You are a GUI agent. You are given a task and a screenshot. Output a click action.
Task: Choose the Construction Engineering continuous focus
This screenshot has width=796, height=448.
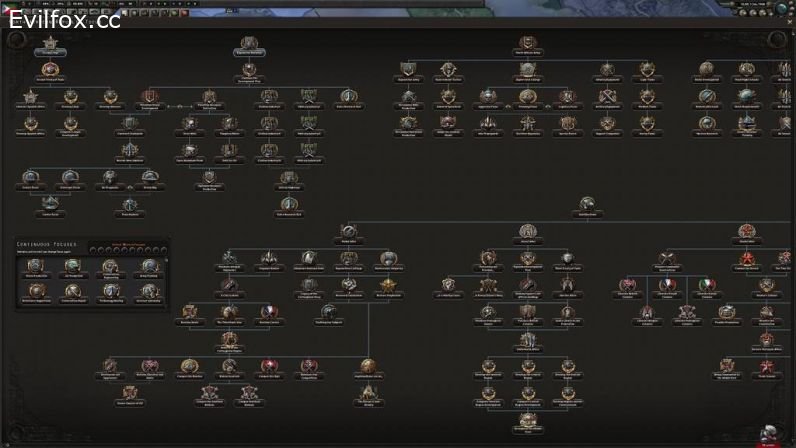(109, 267)
